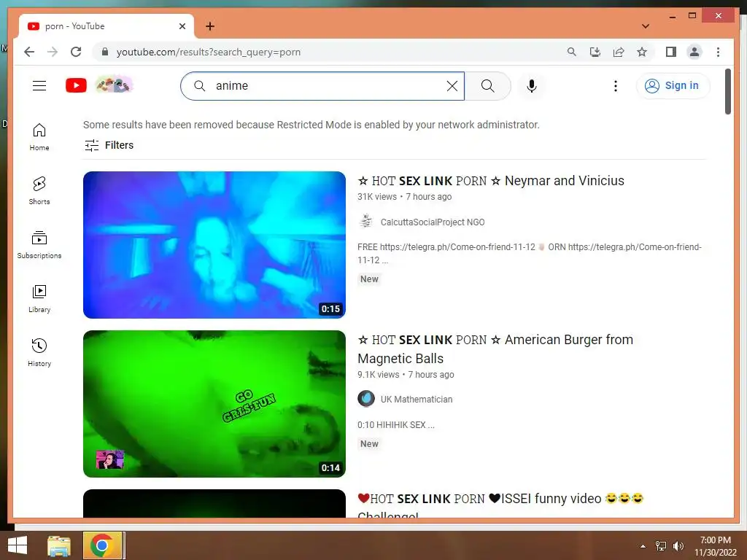
Task: Open Library in the sidebar
Action: coord(39,298)
